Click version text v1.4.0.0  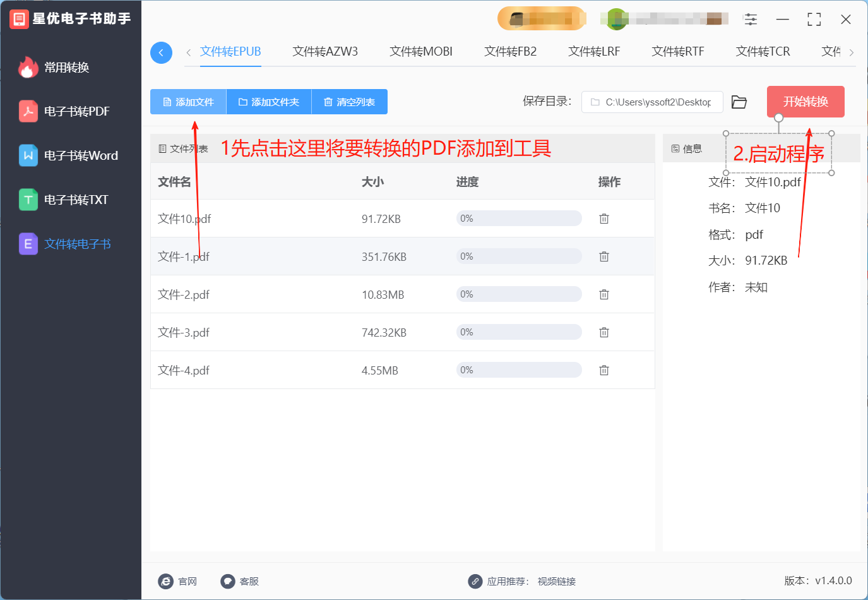click(x=833, y=580)
